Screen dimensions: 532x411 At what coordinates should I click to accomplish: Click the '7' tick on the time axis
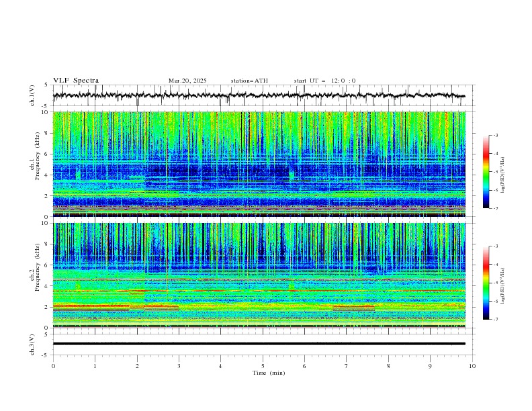pos(347,366)
